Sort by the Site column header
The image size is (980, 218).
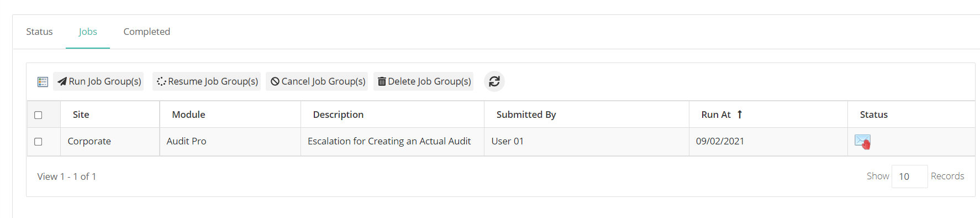(x=81, y=115)
